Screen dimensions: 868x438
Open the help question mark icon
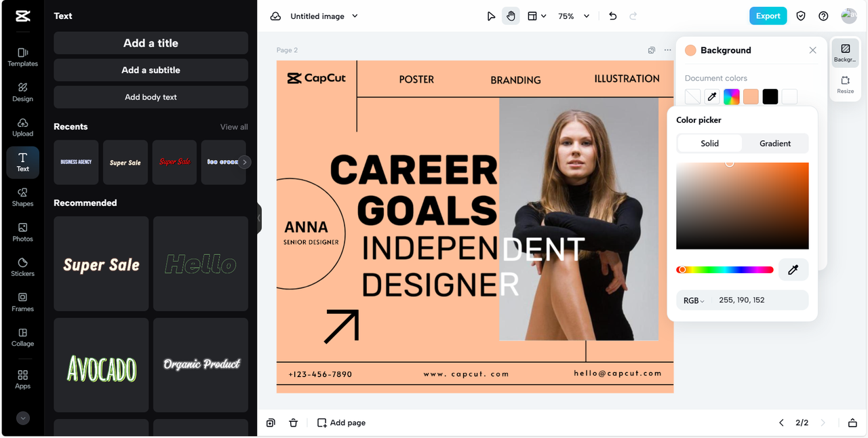(823, 16)
